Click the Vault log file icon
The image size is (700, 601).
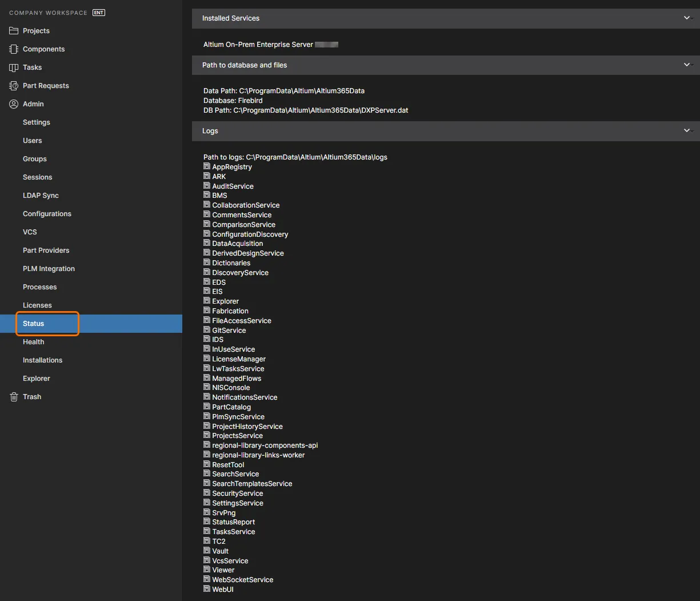click(x=207, y=551)
